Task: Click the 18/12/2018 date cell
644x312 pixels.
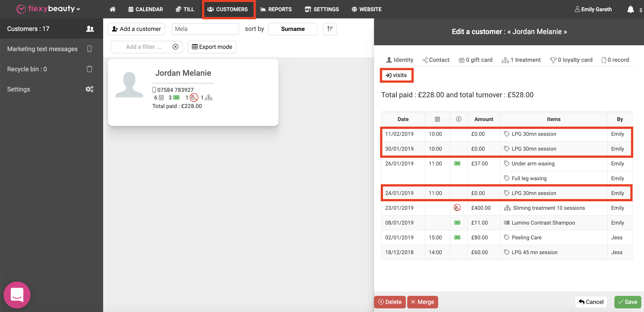Action: tap(403, 252)
